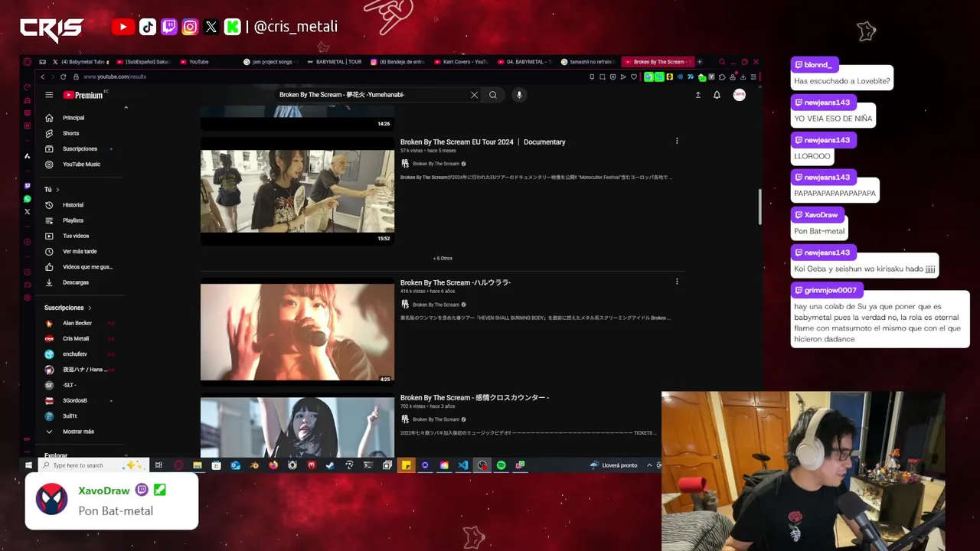
Task: Open 感情クロスカウンター video title
Action: tap(475, 398)
